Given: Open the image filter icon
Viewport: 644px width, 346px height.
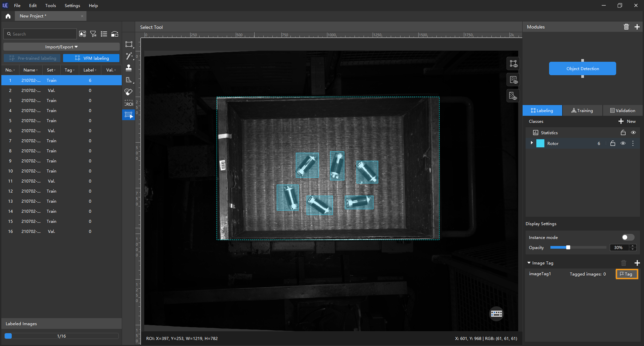Looking at the screenshot, I should 93,34.
